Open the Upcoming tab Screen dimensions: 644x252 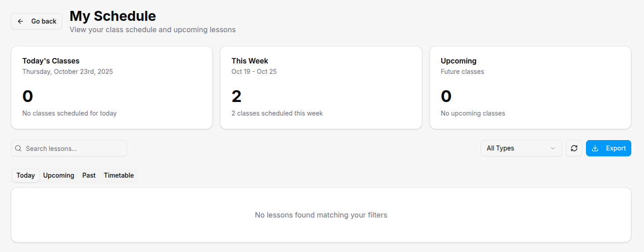(59, 175)
